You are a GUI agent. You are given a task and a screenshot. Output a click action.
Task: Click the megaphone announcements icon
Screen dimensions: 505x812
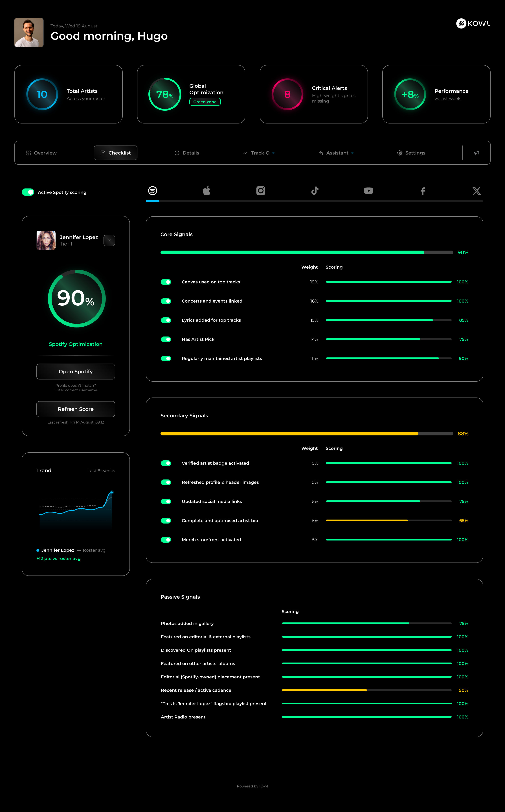coord(477,153)
